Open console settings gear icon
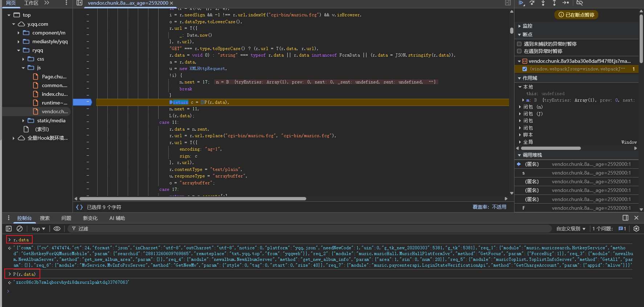The width and height of the screenshot is (644, 307). click(636, 229)
